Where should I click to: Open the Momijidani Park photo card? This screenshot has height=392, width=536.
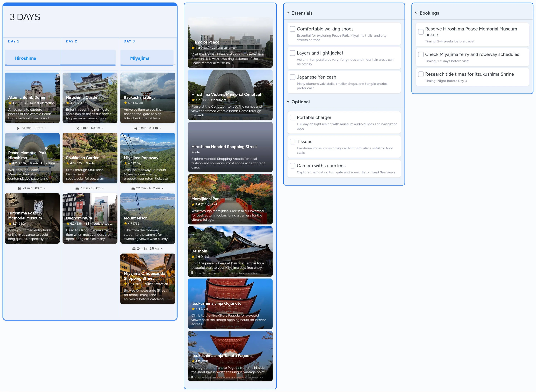(x=230, y=199)
